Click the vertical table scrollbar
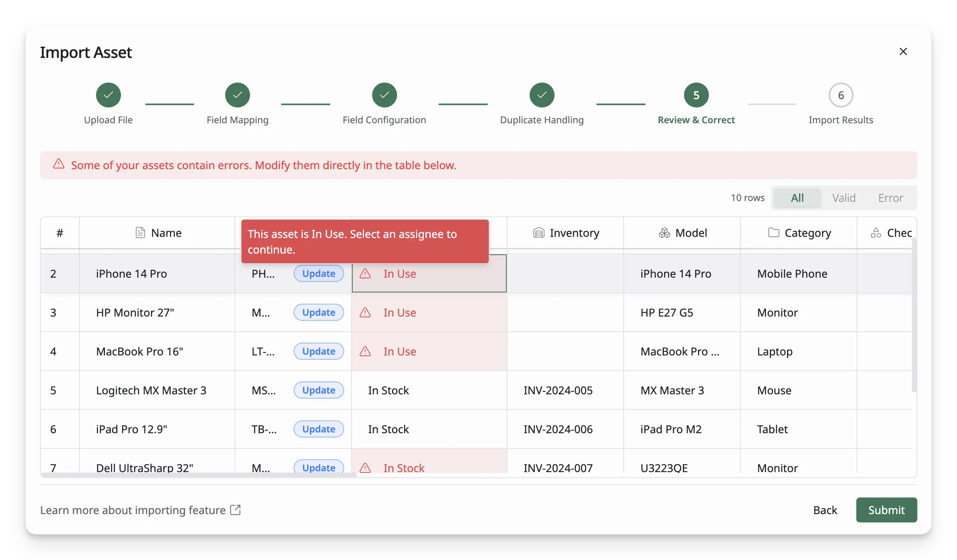 point(914,315)
